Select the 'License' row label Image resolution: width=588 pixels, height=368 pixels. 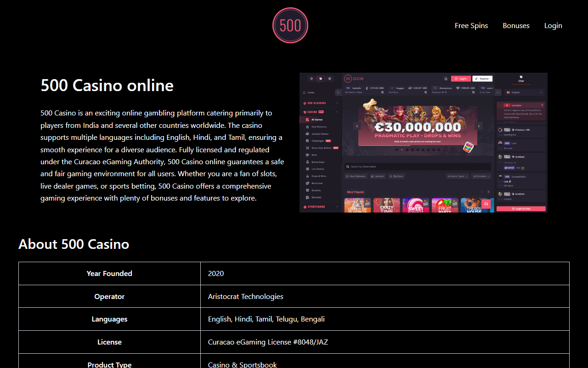[109, 342]
